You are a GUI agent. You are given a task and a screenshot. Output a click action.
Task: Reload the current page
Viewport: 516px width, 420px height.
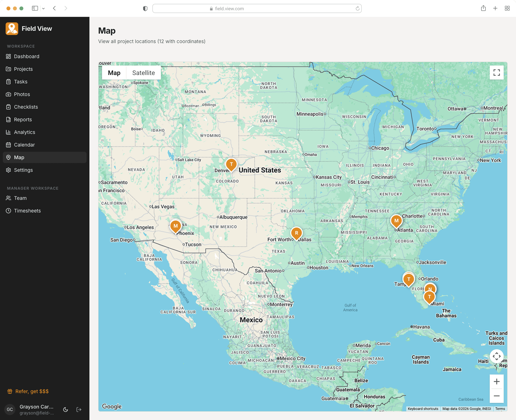(x=357, y=8)
